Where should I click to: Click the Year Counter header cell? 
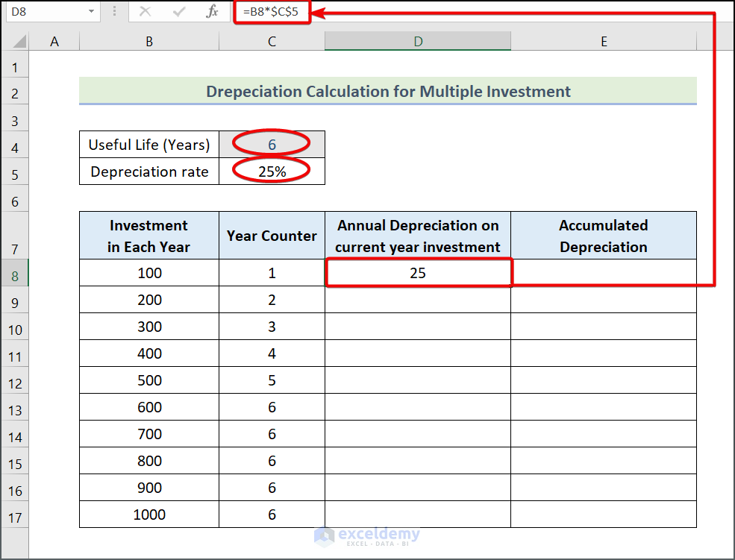click(272, 236)
